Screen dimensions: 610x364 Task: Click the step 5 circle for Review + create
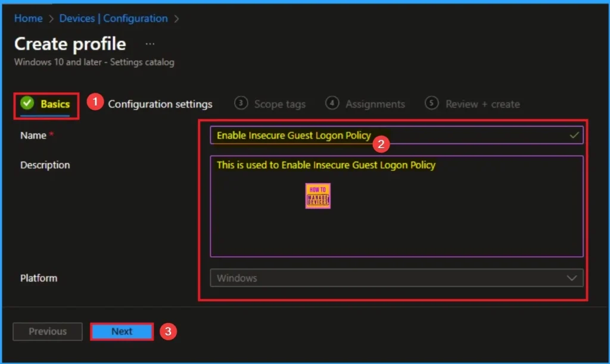[x=431, y=103]
